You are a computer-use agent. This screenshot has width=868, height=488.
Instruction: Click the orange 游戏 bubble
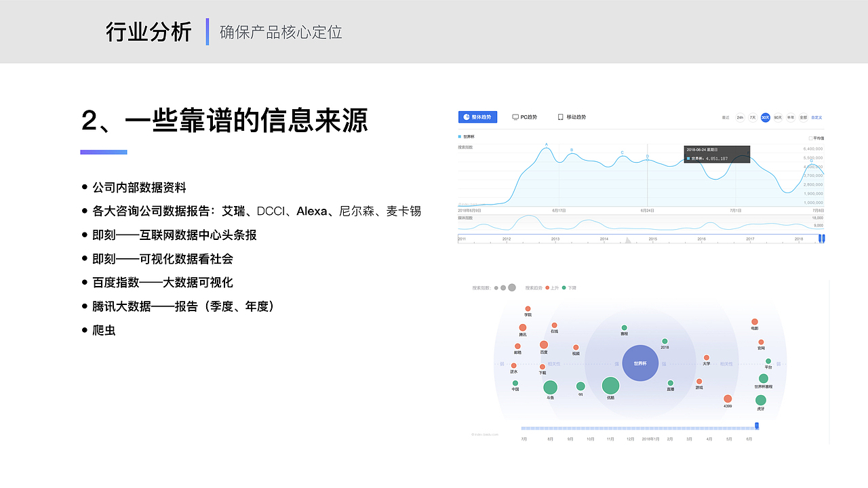tap(699, 382)
